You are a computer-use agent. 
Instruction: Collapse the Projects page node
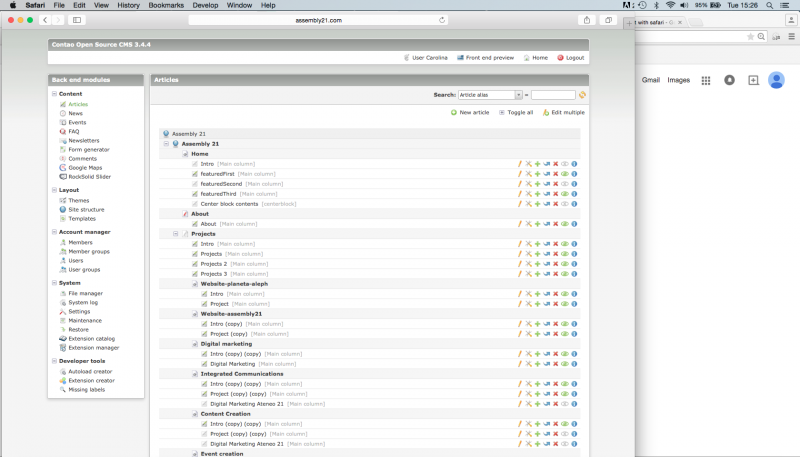pos(176,234)
